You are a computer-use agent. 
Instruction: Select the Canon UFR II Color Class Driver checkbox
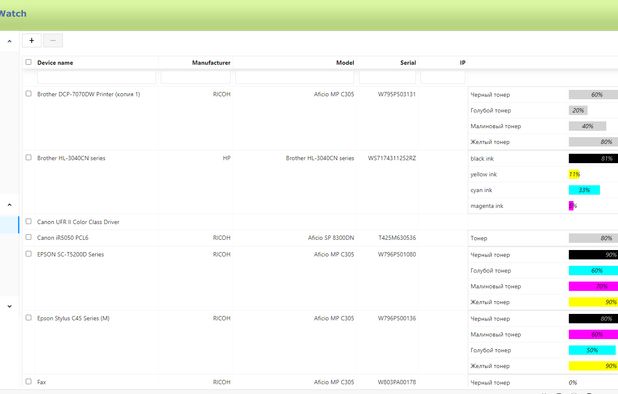click(x=28, y=221)
